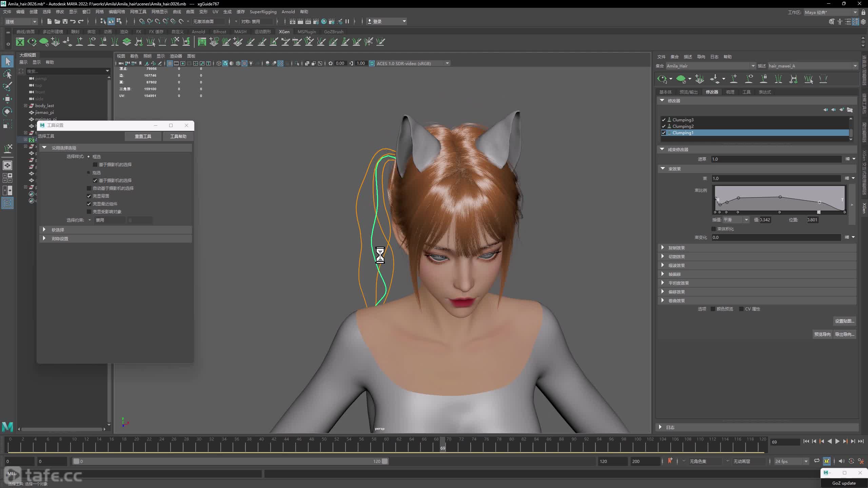This screenshot has height=488, width=868.
Task: Click the layered green patches shelf icon
Action: click(127, 42)
